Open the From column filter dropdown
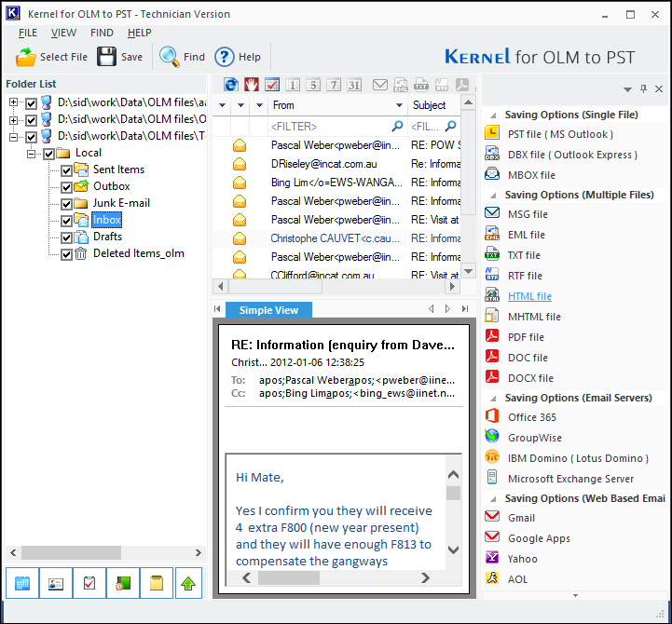Viewport: 672px width, 624px height. (399, 105)
